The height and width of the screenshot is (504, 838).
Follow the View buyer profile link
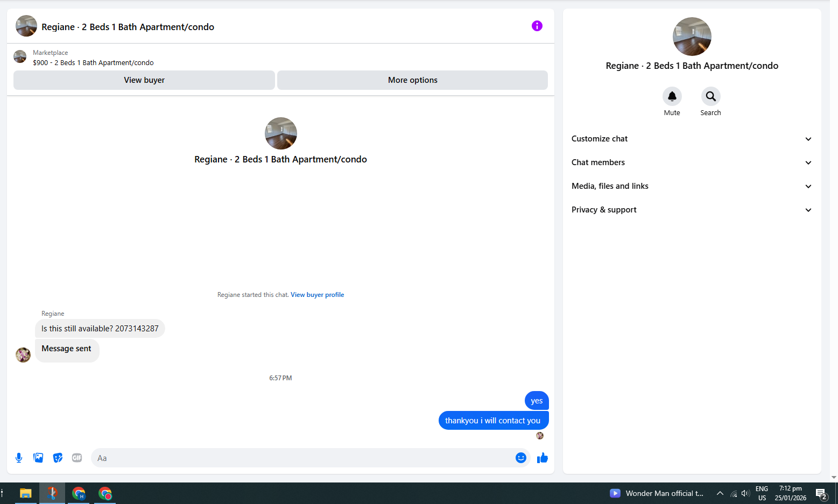point(317,295)
